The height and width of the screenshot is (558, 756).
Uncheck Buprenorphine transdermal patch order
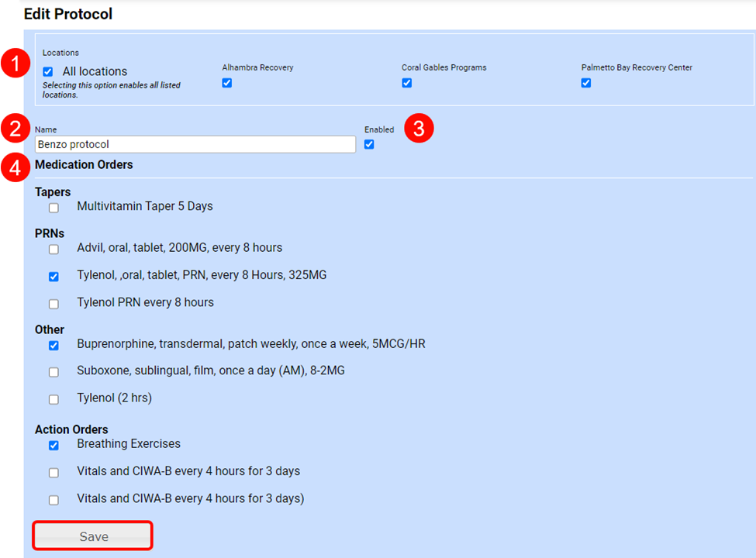pos(54,346)
